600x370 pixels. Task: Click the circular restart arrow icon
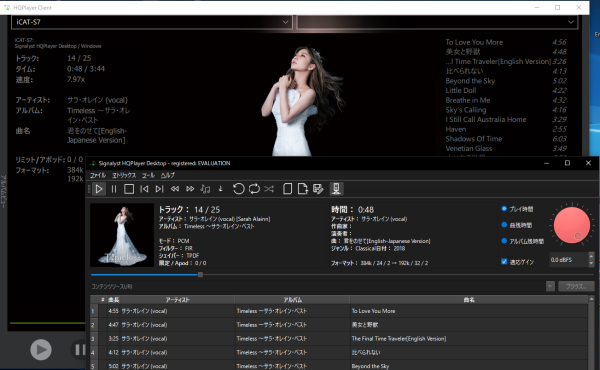(x=238, y=189)
